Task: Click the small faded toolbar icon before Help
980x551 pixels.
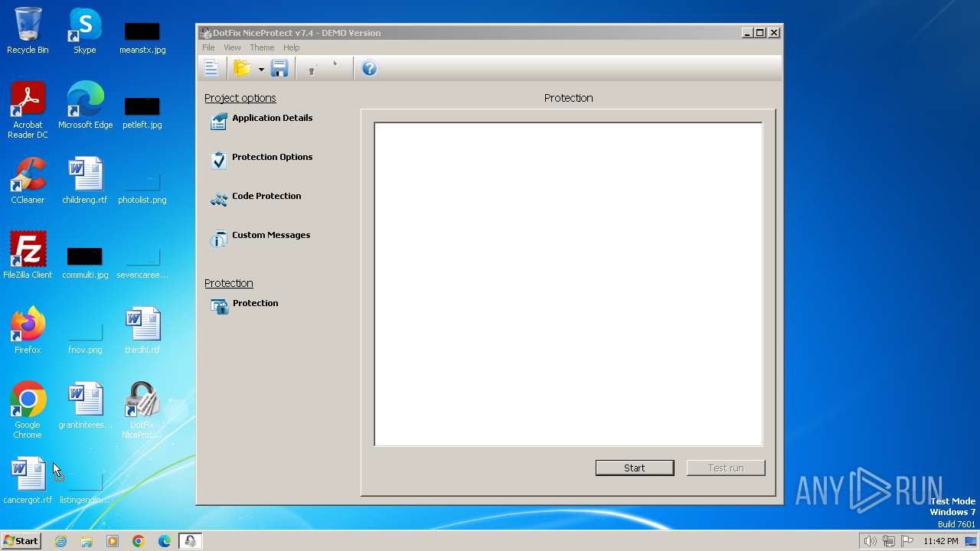Action: pos(335,64)
